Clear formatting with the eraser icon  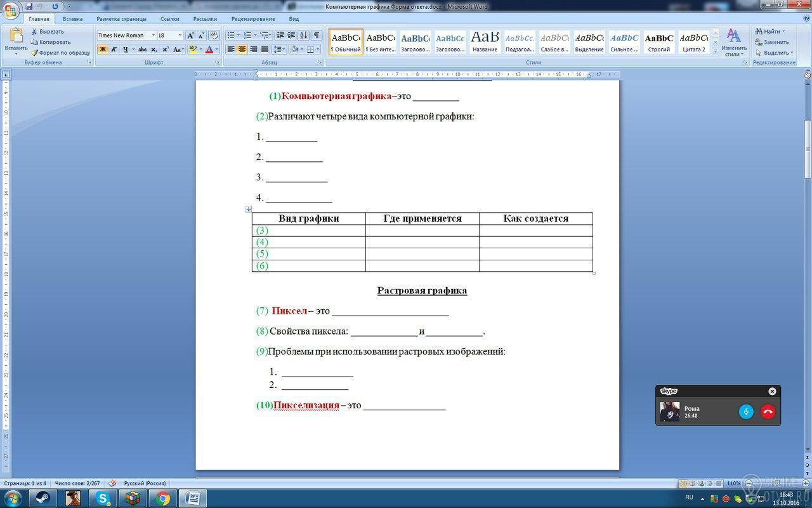[x=214, y=35]
